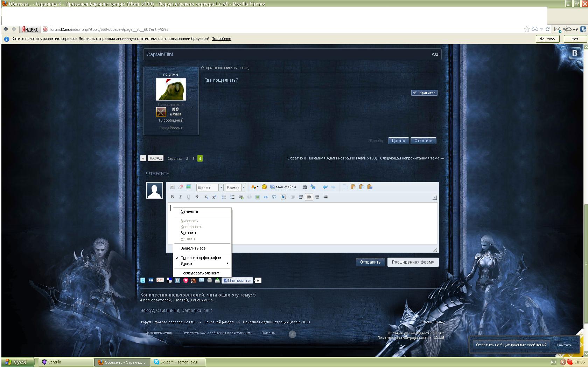Open the address bar history dropdown arrow

pos(541,29)
